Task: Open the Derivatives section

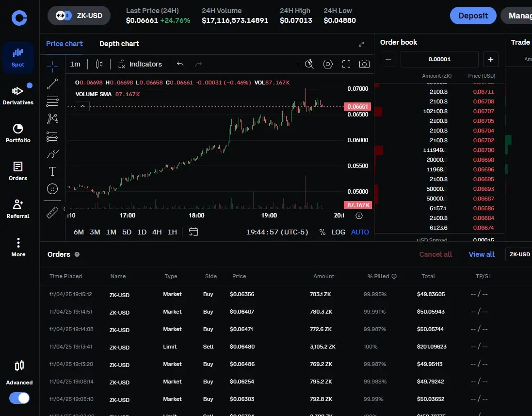Action: [18, 96]
